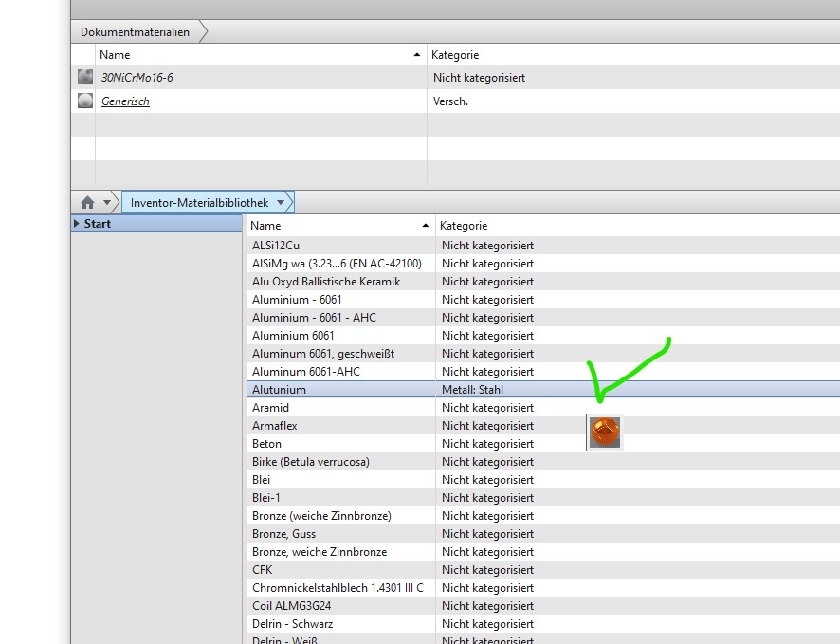Expand the Start tree node
Screen dimensions: 840x644
76,224
